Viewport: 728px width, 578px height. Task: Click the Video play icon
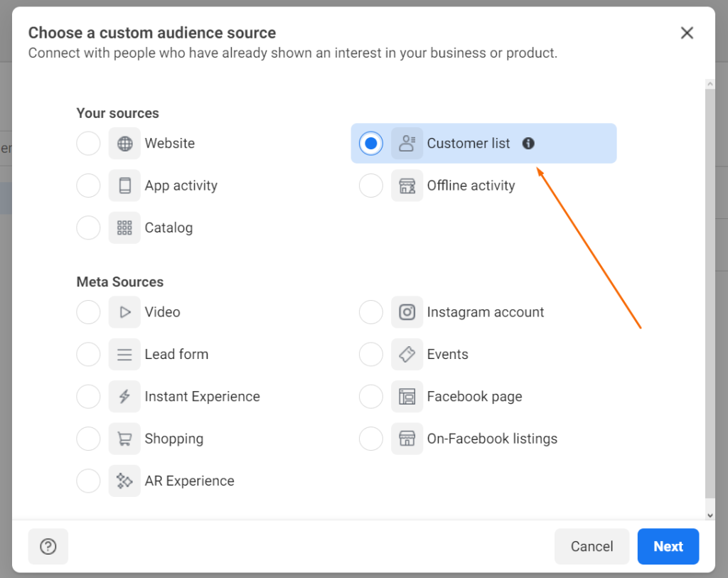[124, 312]
